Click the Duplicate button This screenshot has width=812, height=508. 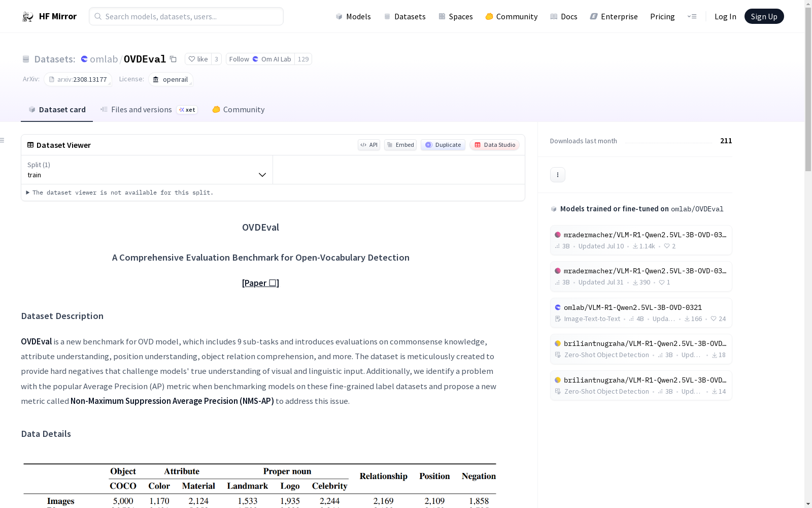click(x=443, y=145)
